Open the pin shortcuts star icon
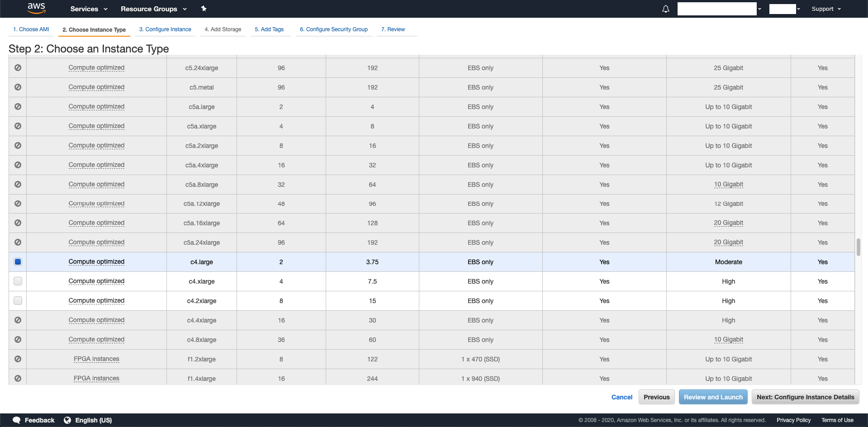This screenshot has height=427, width=868. pos(204,9)
